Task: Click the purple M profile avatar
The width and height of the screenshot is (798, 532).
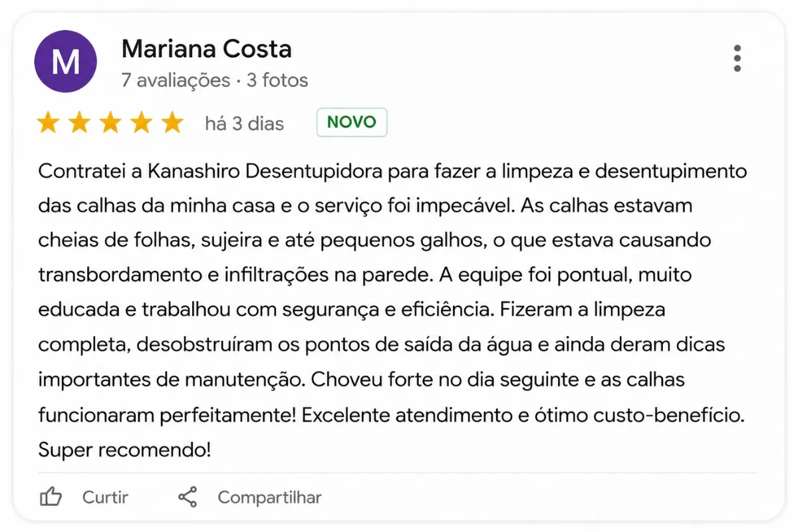Action: (x=65, y=61)
